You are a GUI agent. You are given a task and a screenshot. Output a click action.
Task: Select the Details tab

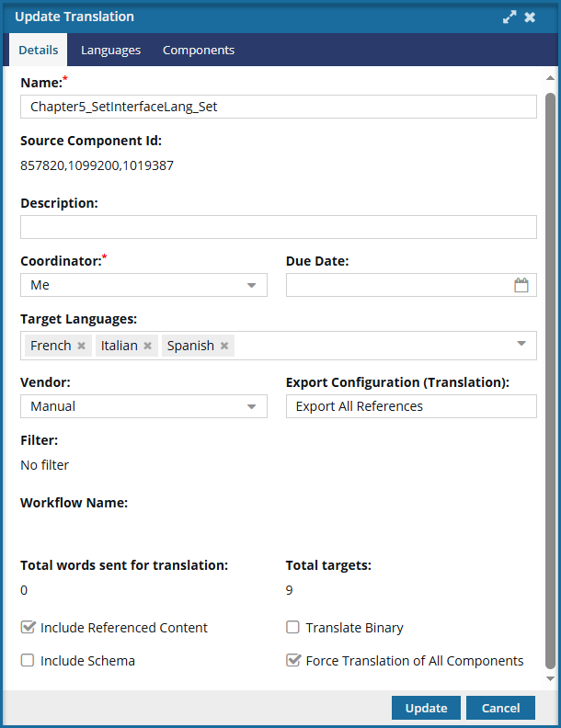39,51
